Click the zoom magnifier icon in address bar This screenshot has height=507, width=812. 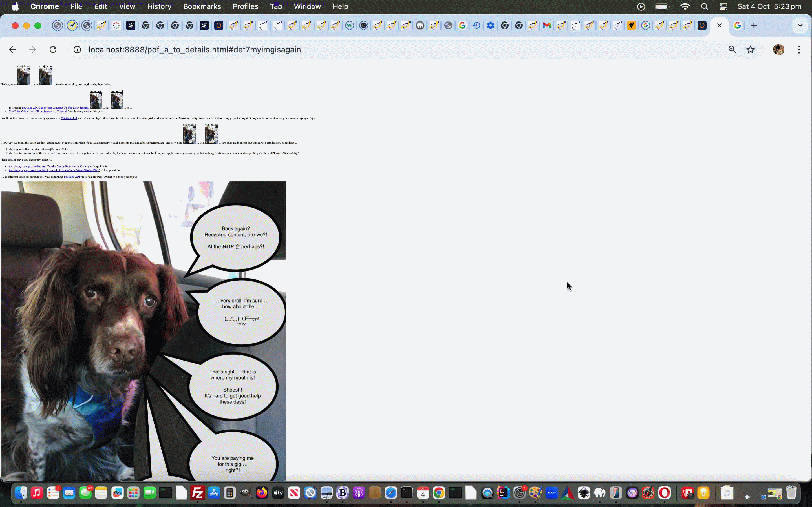[x=732, y=50]
